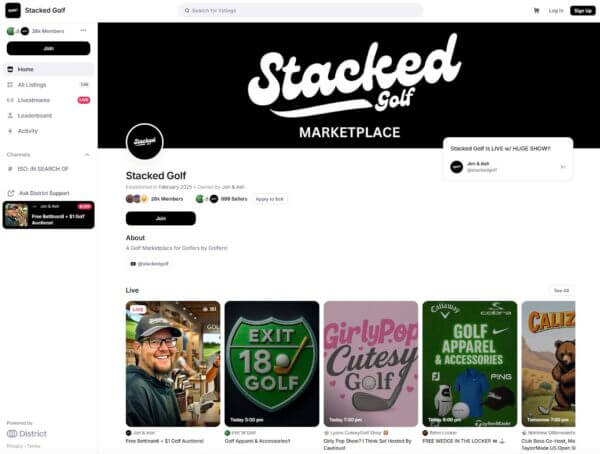Select the Home sidebar item
The height and width of the screenshot is (454, 600).
pos(49,69)
